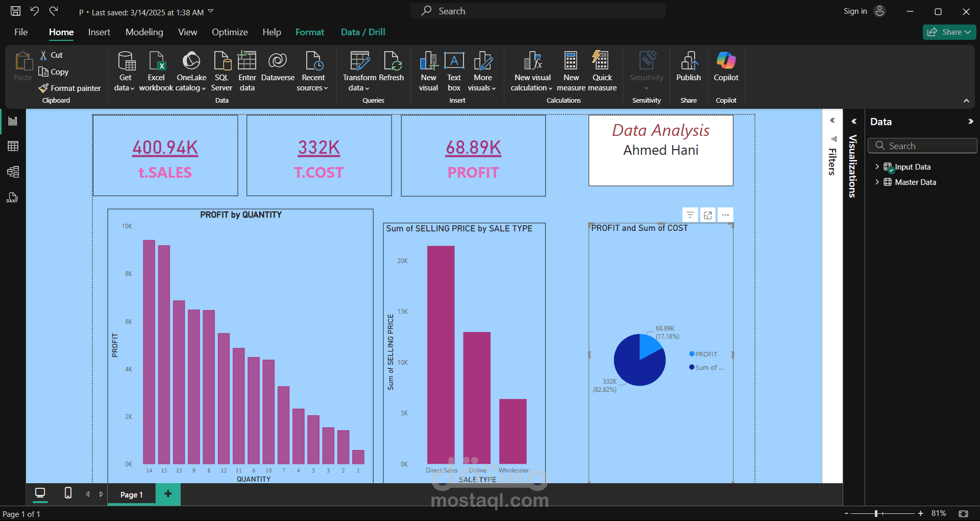Switch to desktop layout view
Screen dimensions: 980x521
click(40, 493)
